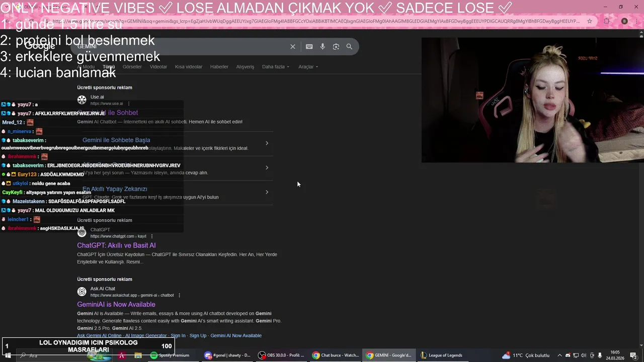Click chat username Eury123
The width and height of the screenshot is (644, 362).
[x=27, y=174]
